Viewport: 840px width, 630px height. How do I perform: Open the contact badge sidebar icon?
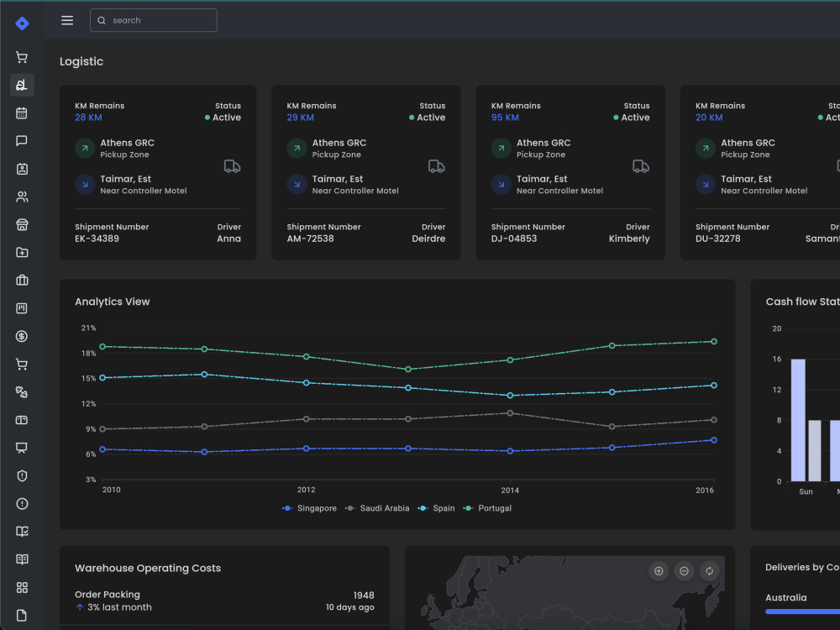point(22,169)
